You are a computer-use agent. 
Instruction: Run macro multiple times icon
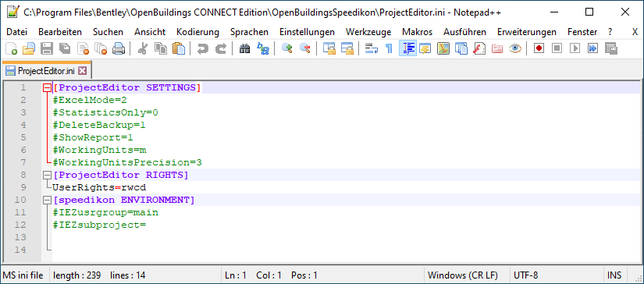[x=593, y=49]
